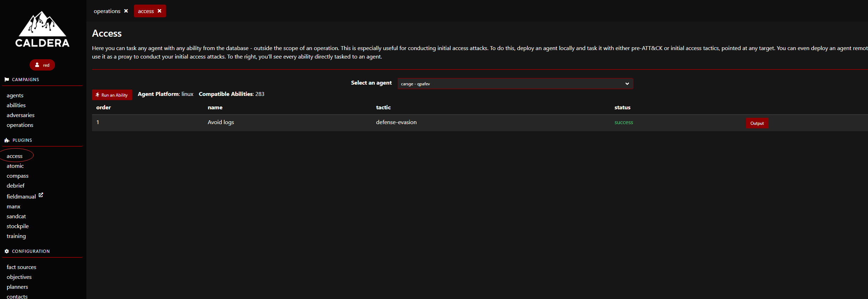The image size is (868, 299).
Task: Click the Plugins puzzle icon
Action: tap(7, 140)
